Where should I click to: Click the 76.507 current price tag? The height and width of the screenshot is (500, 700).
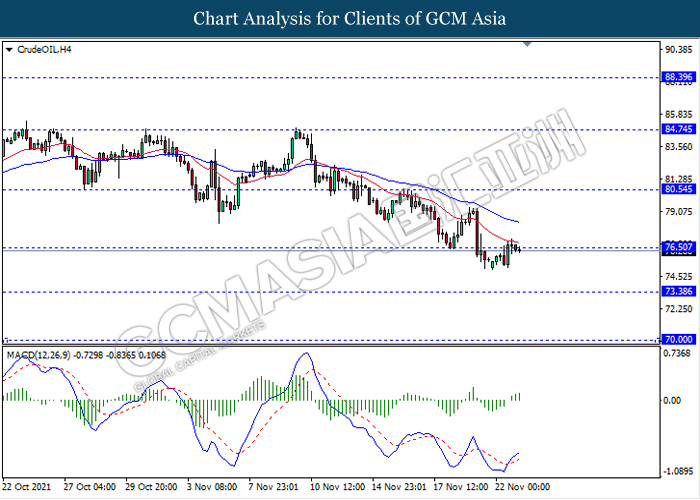click(x=679, y=247)
